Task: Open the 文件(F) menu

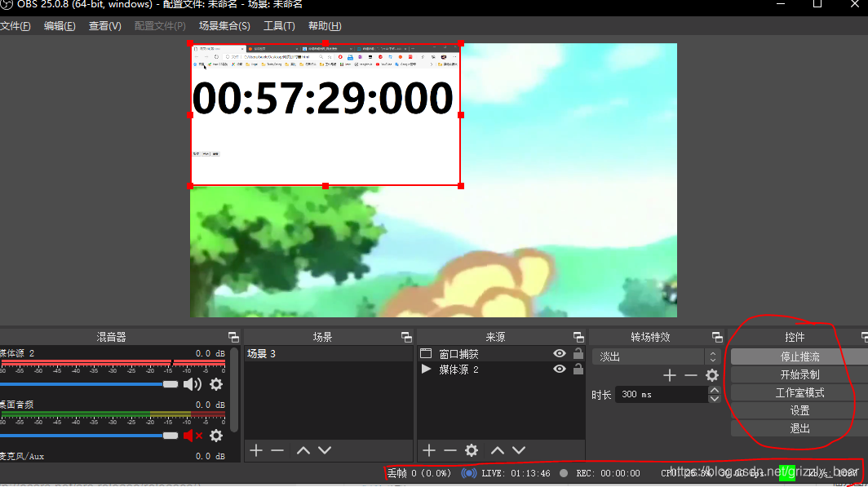Action: (x=15, y=26)
